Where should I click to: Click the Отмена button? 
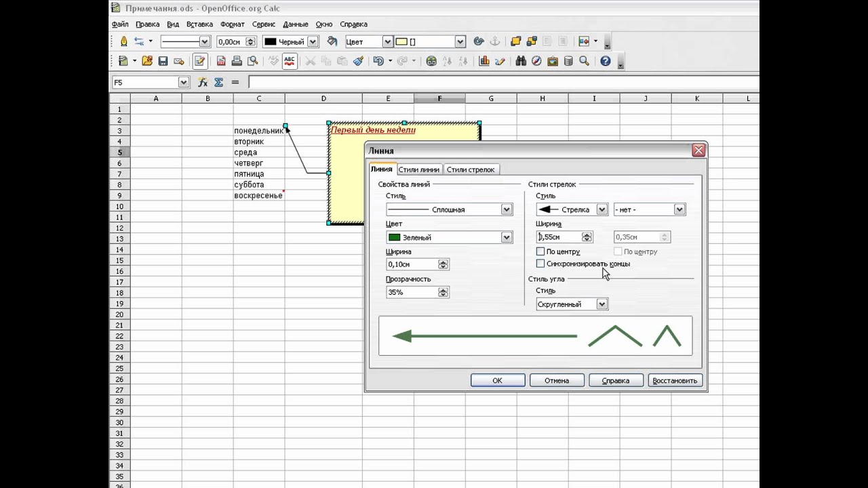[x=557, y=380]
